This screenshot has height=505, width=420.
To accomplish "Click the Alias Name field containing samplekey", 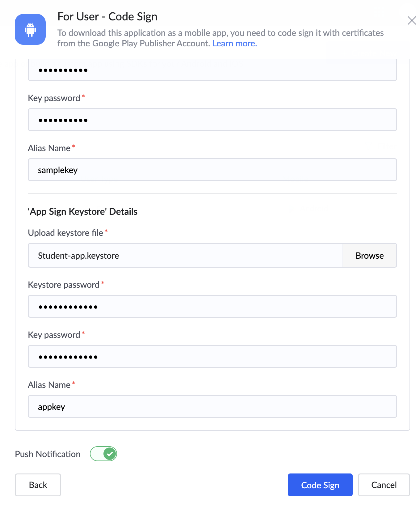I will 212,170.
